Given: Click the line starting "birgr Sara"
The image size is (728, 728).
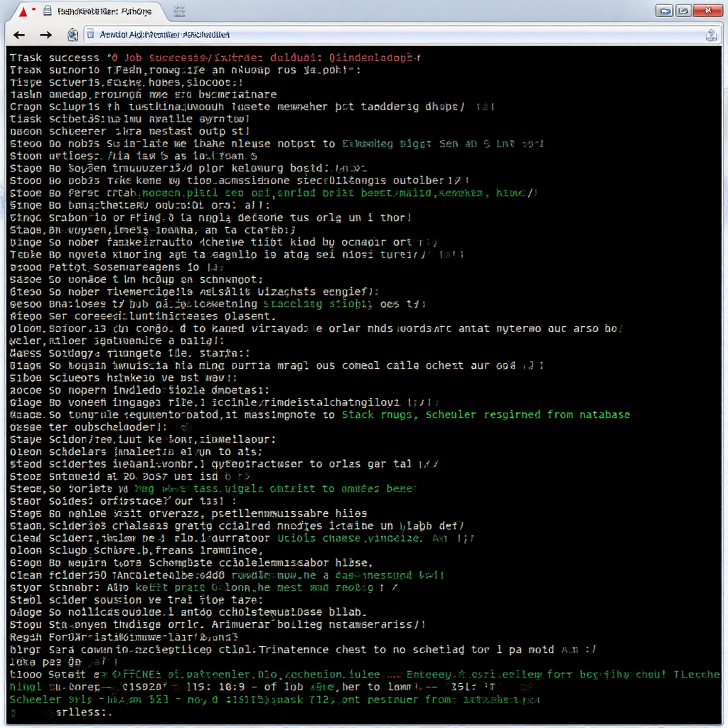Looking at the screenshot, I should click(303, 650).
